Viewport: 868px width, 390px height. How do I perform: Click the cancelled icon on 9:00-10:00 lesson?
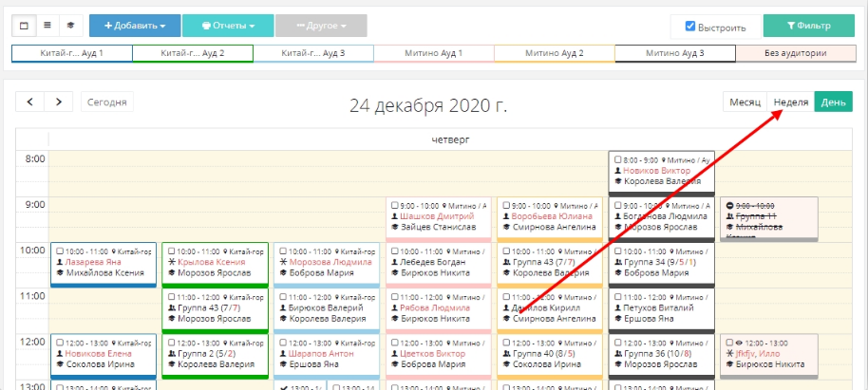(729, 205)
